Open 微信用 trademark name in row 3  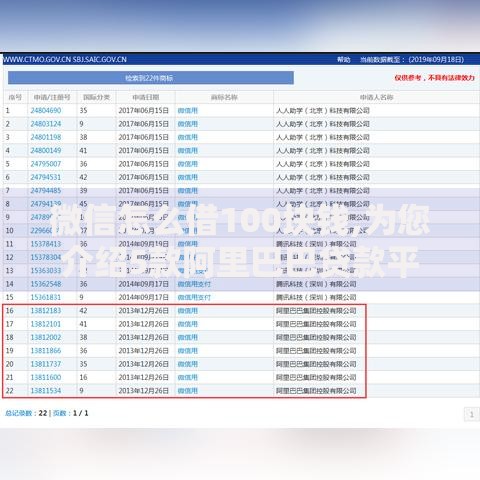[188, 137]
